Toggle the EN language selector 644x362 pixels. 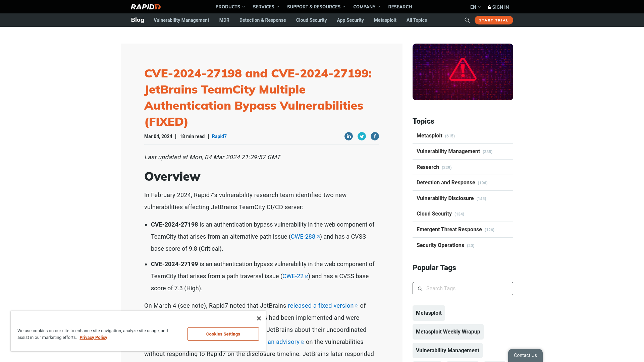tap(475, 7)
